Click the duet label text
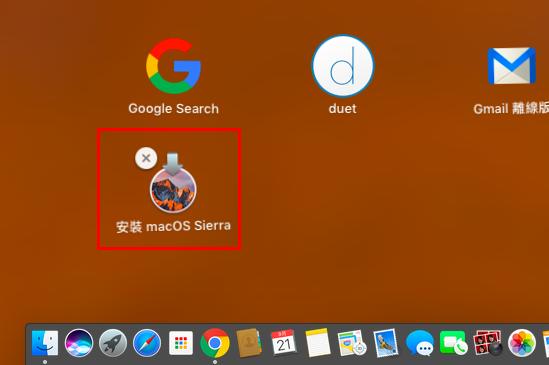The image size is (549, 365). click(x=342, y=109)
